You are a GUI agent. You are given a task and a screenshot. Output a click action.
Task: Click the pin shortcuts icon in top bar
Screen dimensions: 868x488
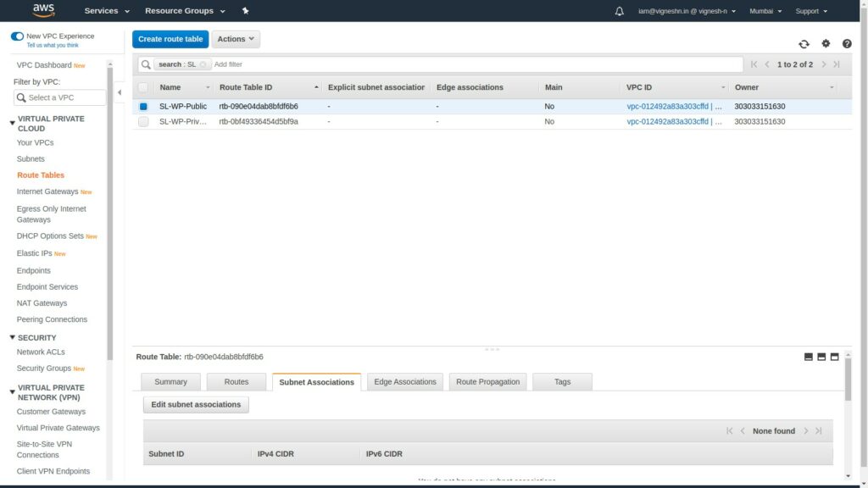click(x=245, y=10)
